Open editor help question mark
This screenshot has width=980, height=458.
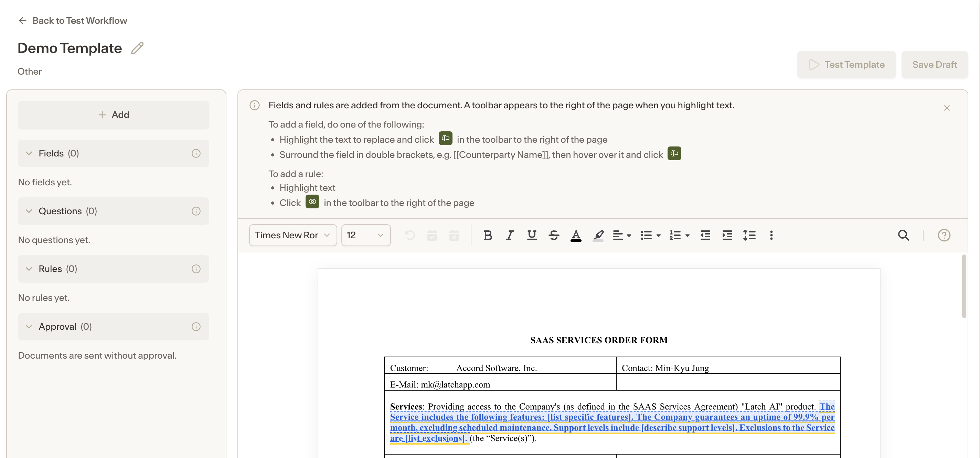pos(944,235)
